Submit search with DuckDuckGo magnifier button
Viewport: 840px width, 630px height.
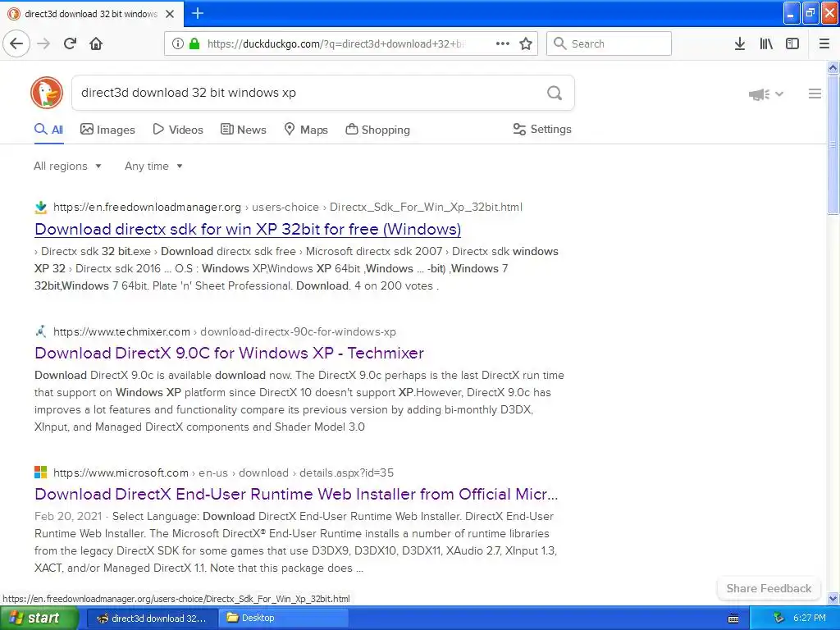[555, 93]
